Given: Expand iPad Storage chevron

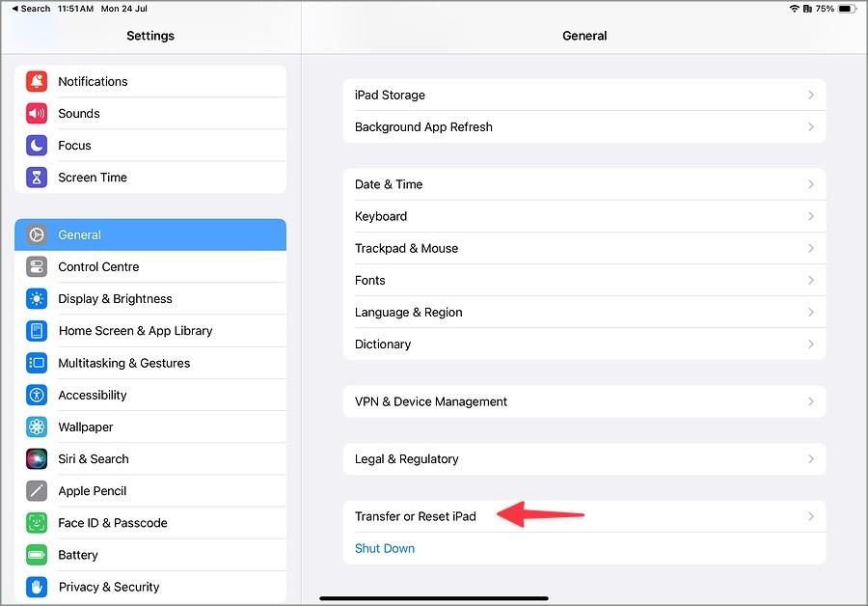Looking at the screenshot, I should 811,95.
